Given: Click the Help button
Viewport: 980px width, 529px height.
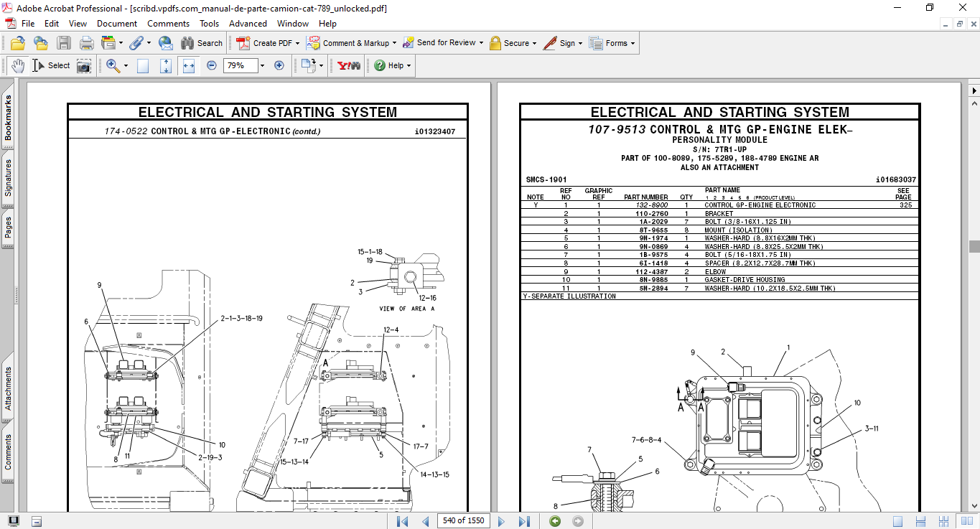Looking at the screenshot, I should coord(388,65).
